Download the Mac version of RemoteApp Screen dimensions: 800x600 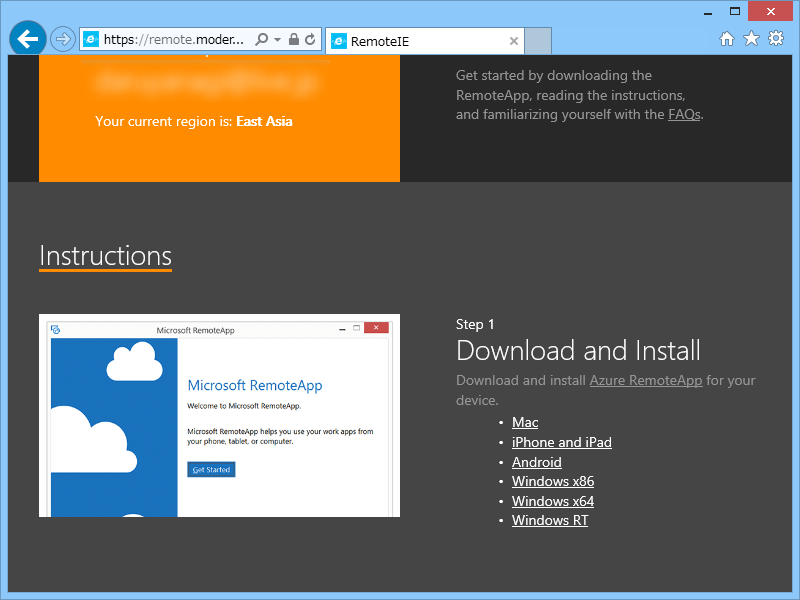525,422
